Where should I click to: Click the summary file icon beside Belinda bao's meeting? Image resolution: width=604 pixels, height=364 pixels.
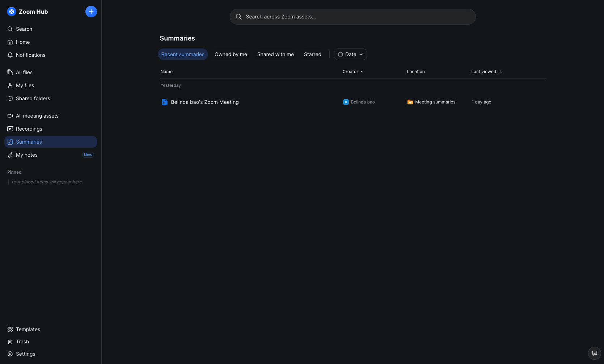click(x=164, y=102)
